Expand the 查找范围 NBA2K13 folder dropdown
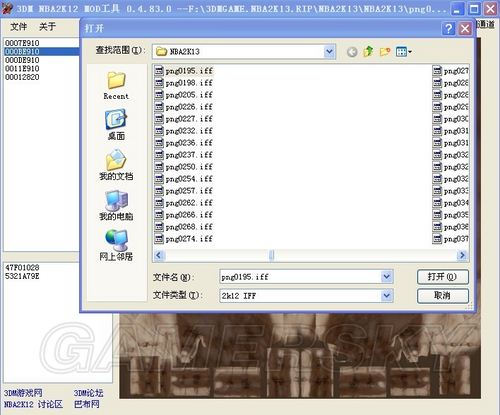 tap(329, 52)
